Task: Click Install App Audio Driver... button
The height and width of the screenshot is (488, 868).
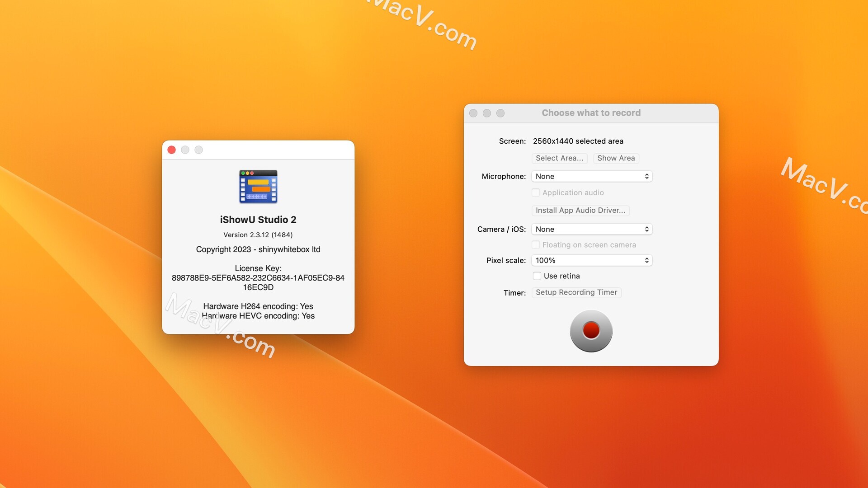Action: coord(580,210)
